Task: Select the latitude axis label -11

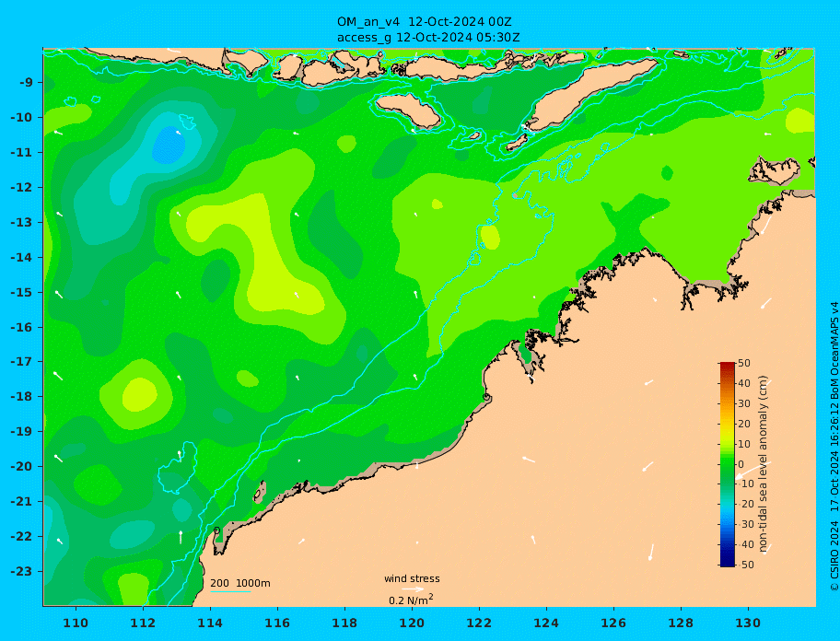Action: coord(21,153)
